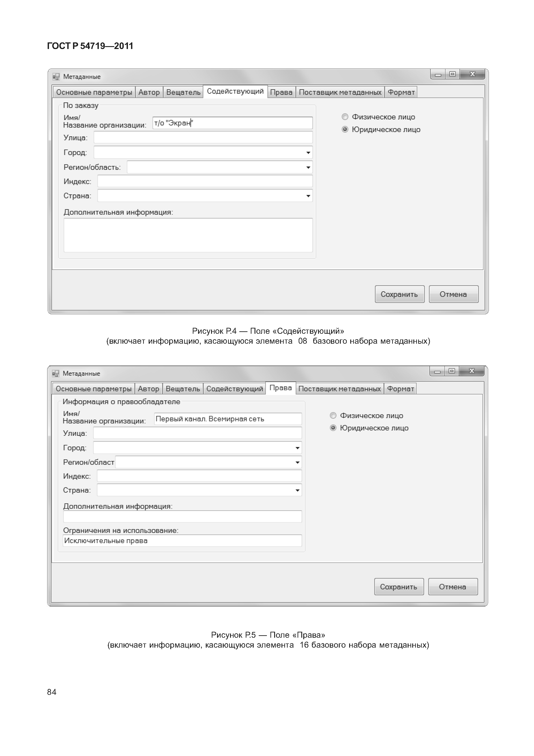Minimize the upper Метаданные window

pos(438,74)
